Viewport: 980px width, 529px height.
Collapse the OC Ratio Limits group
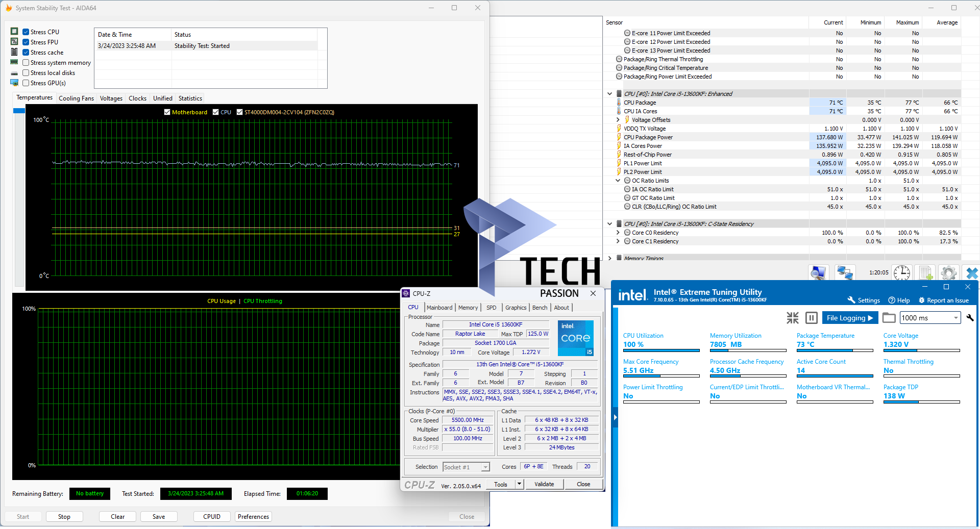pos(618,181)
